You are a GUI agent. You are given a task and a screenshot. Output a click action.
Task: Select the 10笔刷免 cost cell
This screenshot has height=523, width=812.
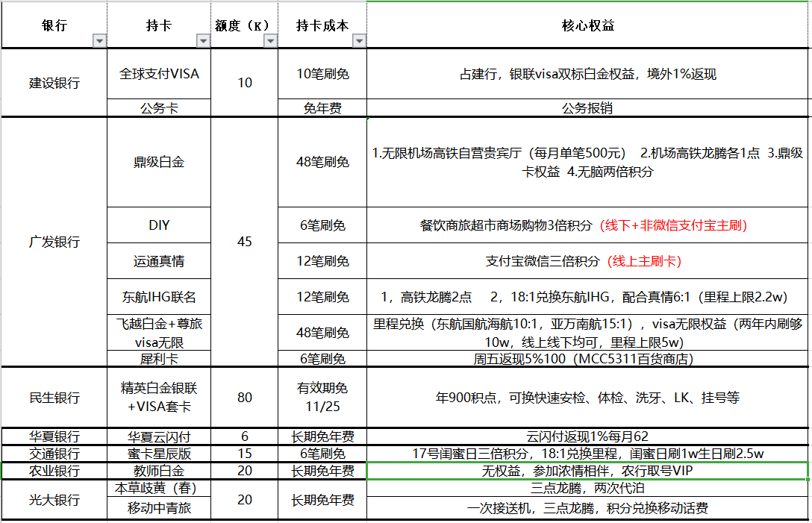322,74
